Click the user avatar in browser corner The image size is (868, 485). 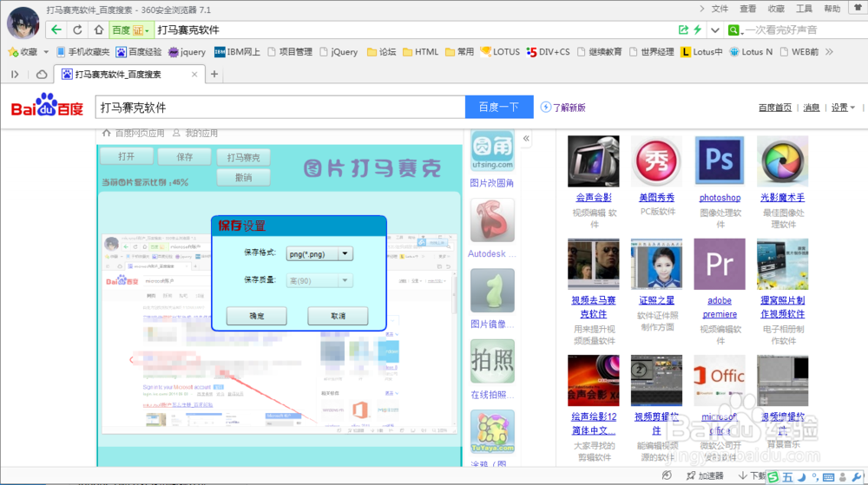point(23,23)
